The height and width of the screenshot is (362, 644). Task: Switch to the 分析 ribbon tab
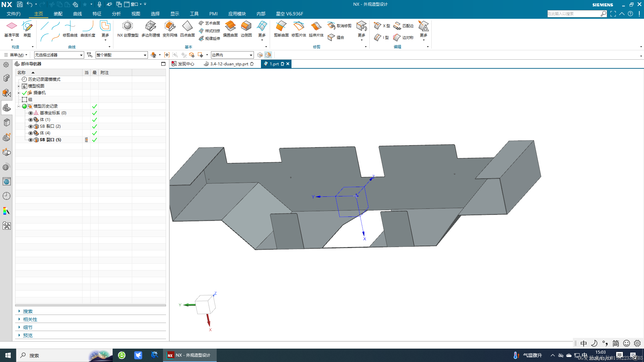116,14
